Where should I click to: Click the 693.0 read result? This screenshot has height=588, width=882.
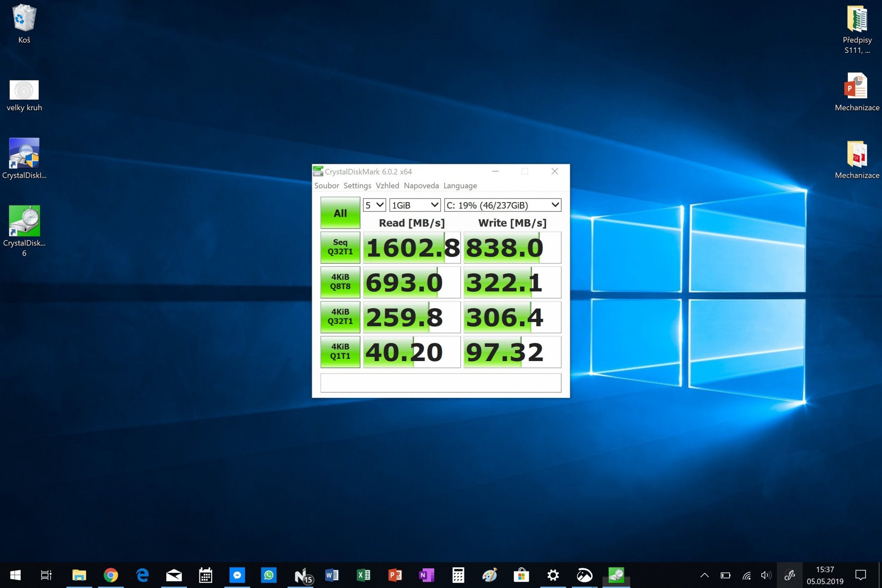(x=412, y=283)
